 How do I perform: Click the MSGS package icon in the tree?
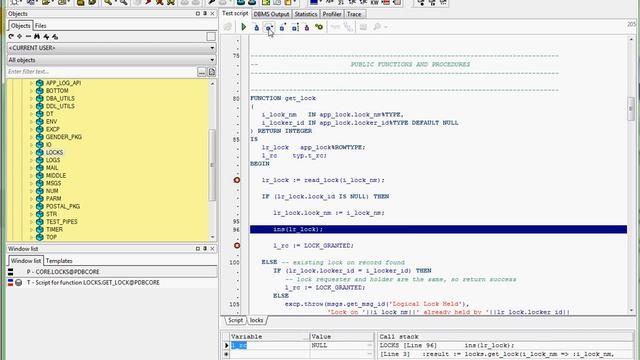tap(40, 183)
